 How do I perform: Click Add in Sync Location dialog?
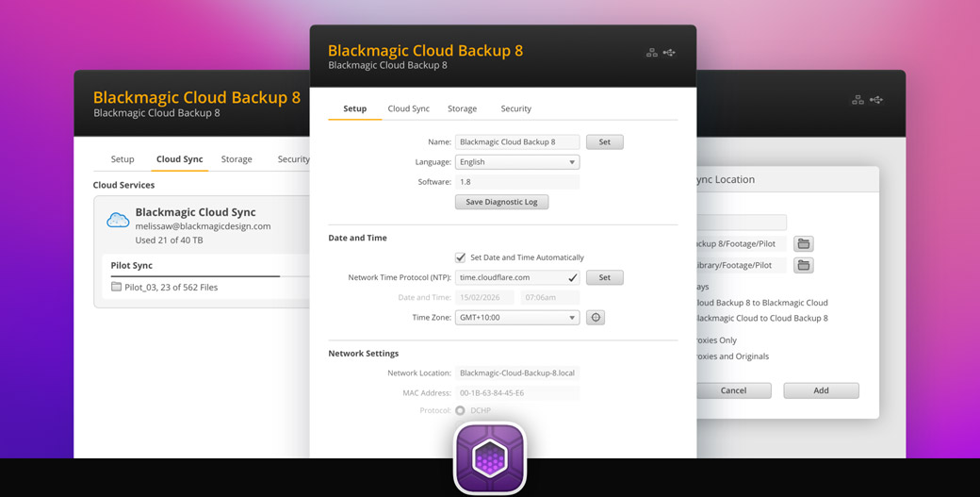[x=822, y=390]
